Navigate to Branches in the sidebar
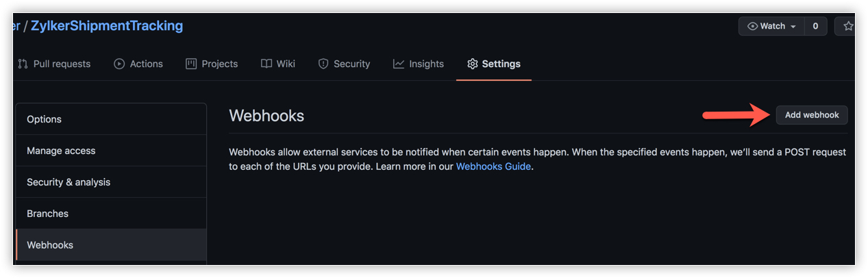 [47, 214]
